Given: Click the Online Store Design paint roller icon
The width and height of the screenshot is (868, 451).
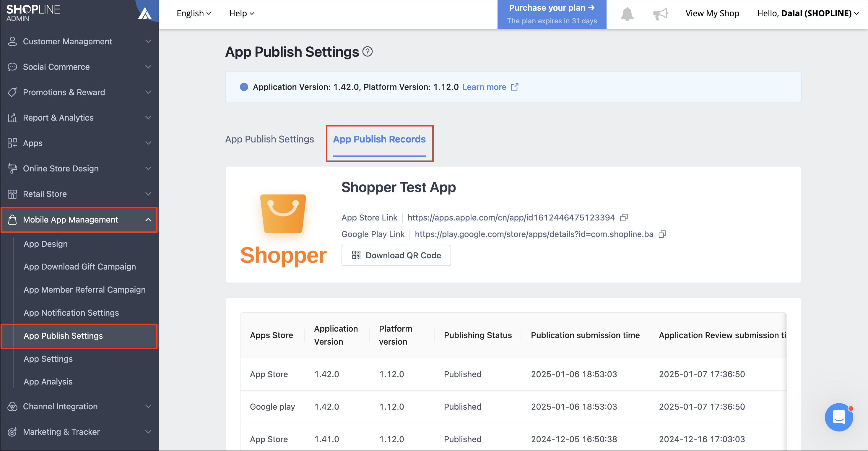Looking at the screenshot, I should coord(12,168).
